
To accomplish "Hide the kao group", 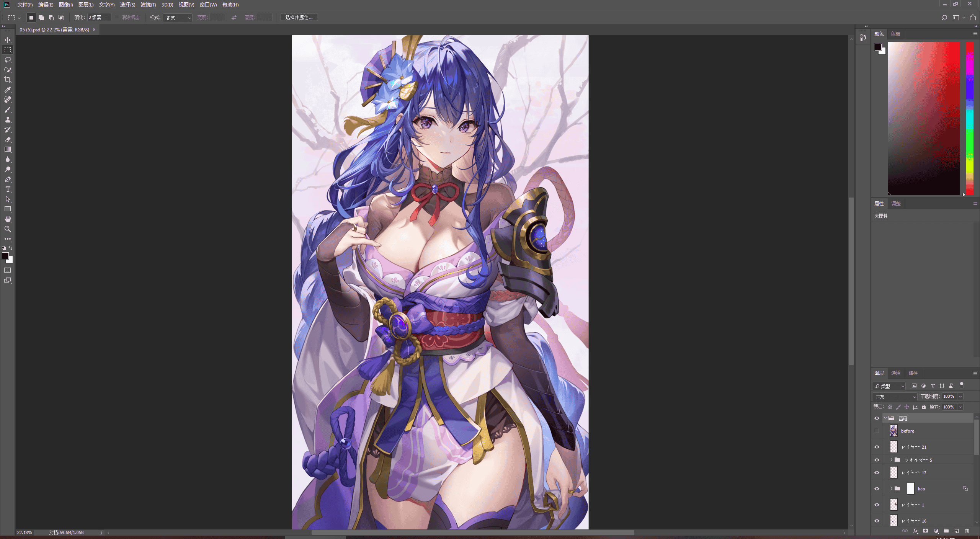I will tap(877, 488).
